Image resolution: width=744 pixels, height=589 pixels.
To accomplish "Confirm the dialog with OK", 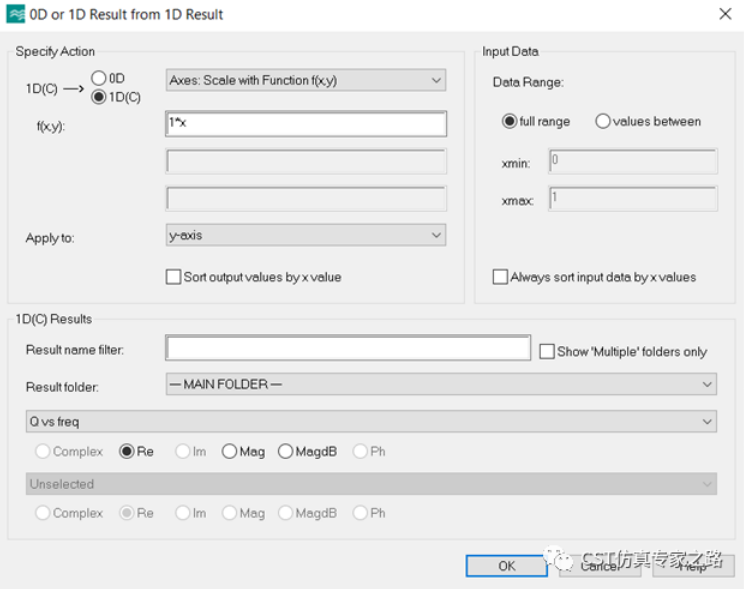I will 507,566.
